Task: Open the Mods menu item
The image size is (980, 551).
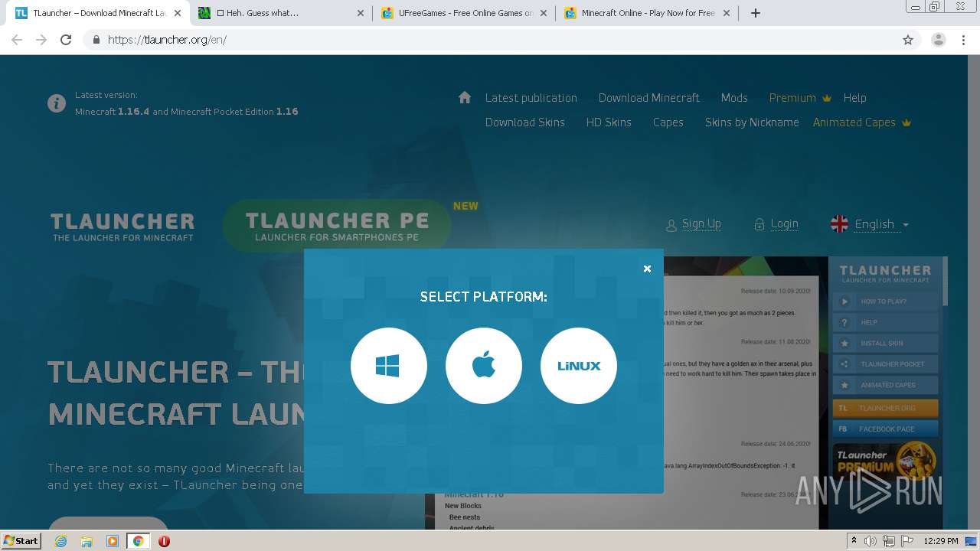Action: [734, 98]
